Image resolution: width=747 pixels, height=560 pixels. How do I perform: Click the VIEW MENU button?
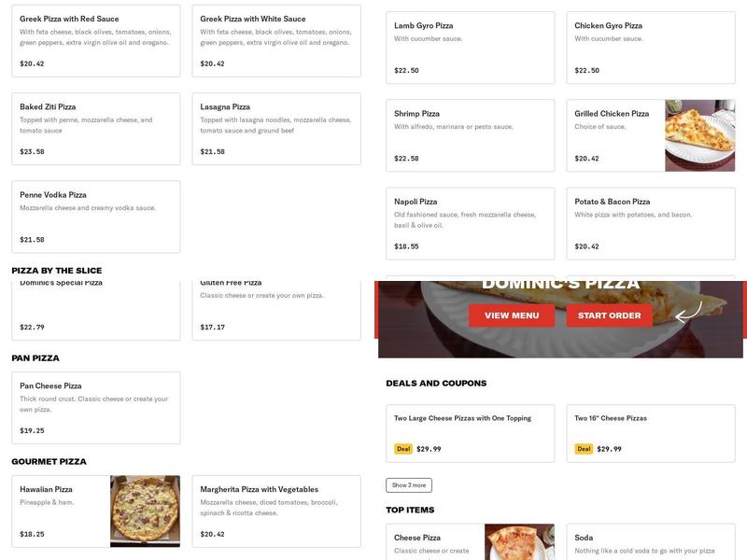(x=513, y=316)
